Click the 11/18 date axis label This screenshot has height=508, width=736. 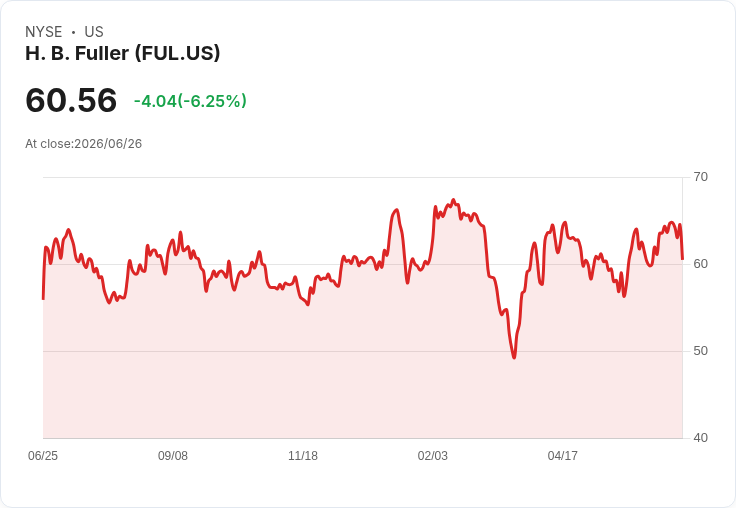pos(303,455)
